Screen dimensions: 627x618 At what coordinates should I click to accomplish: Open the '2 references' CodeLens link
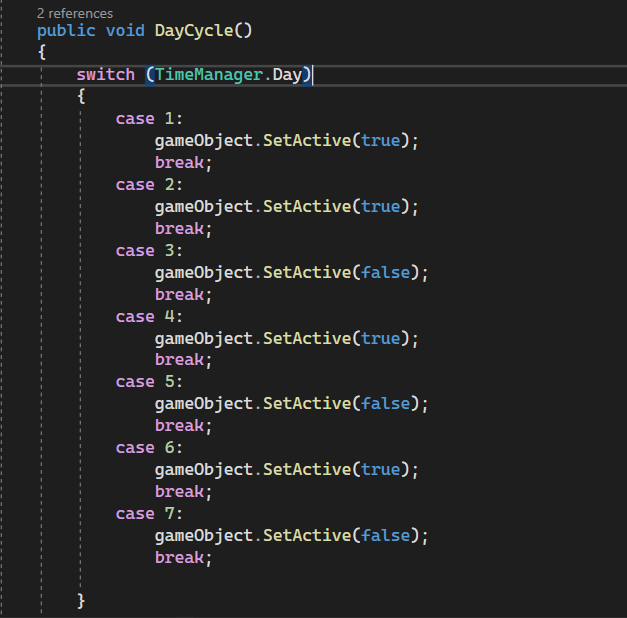75,14
